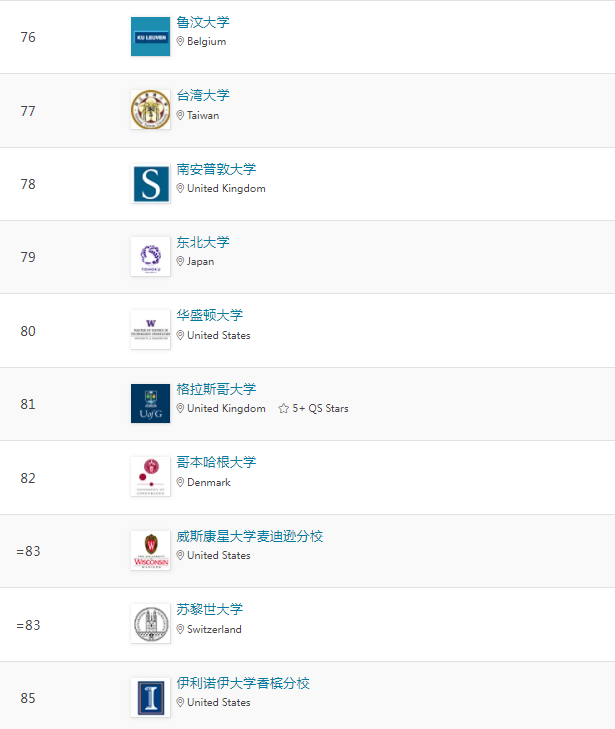This screenshot has height=729, width=615.
Task: Click the University of Washington logo
Action: tap(150, 330)
